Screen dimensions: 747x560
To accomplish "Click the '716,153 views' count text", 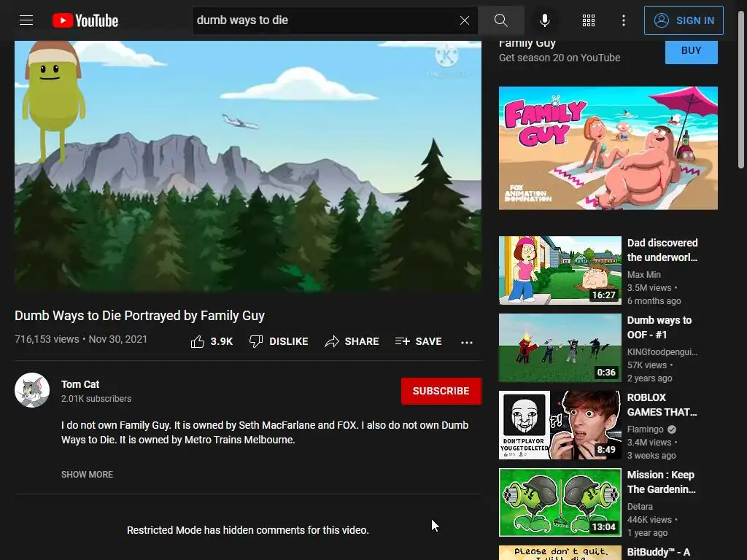I will coord(47,339).
